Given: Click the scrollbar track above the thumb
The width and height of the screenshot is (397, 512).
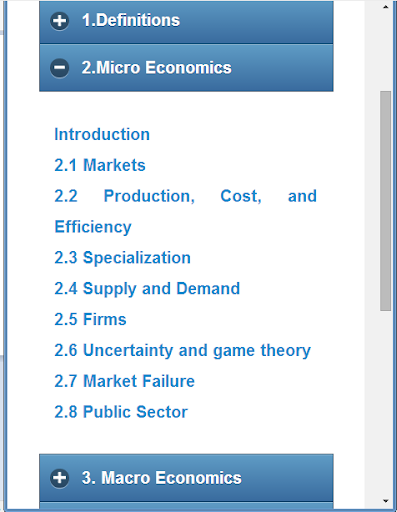Looking at the screenshot, I should coord(386,52).
